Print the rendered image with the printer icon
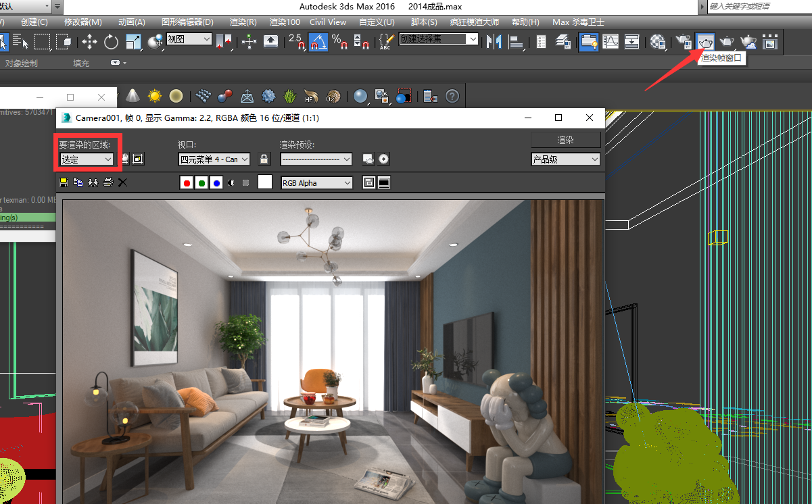Screen dimensions: 812x504 108,182
